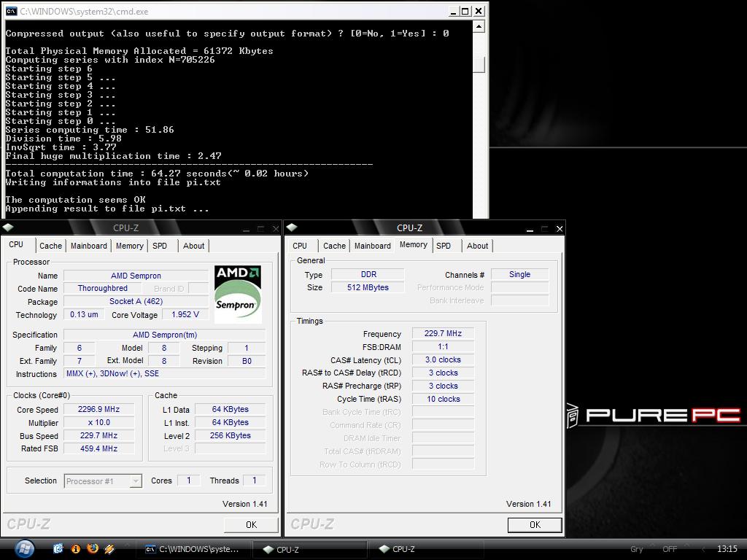Close the left CPU-Z window
The height and width of the screenshot is (560, 747).
click(x=276, y=229)
